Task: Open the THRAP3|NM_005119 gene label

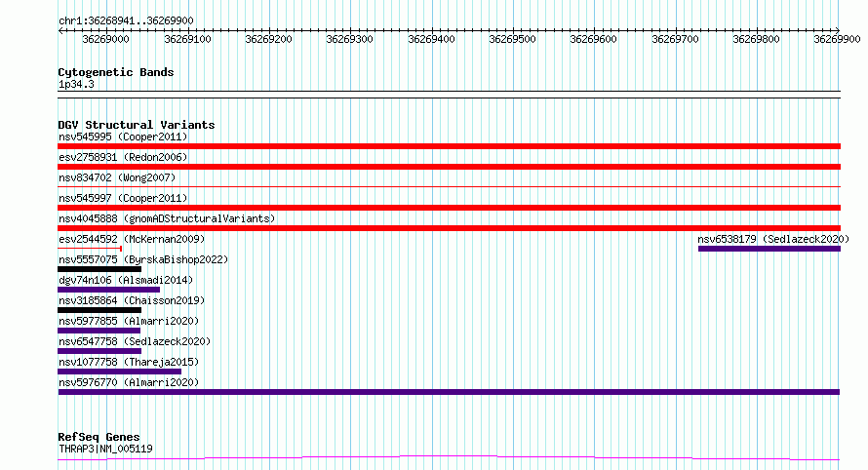Action: tap(105, 449)
